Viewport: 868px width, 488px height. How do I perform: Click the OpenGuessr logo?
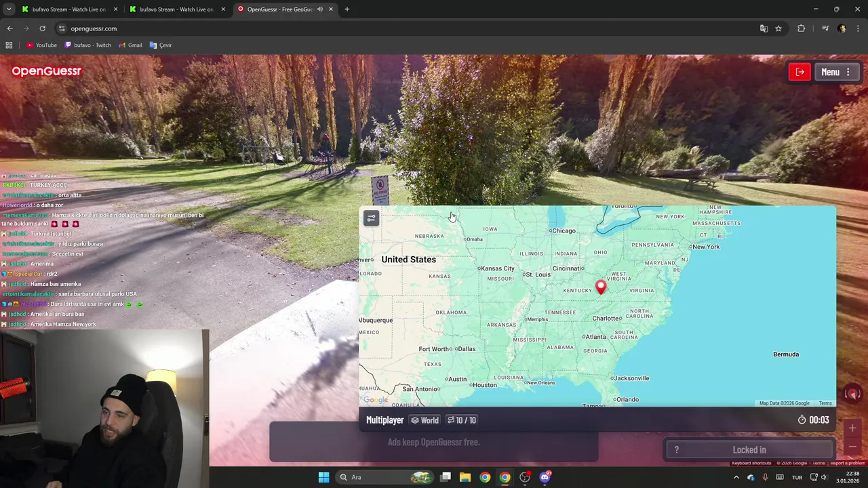click(46, 70)
